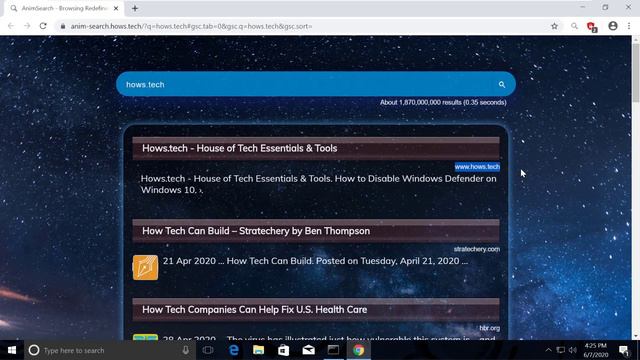Click the results count text About 1,870,000,000 results

pos(443,102)
